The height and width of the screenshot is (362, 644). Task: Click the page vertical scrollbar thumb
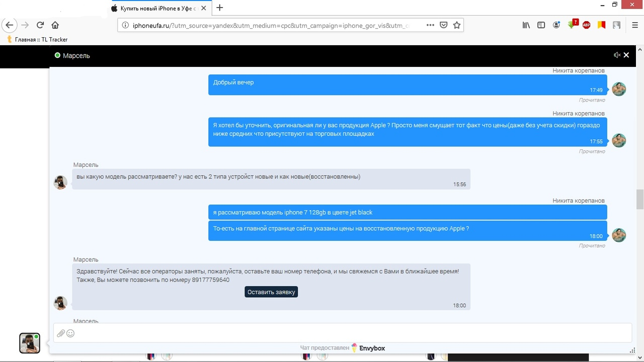click(640, 200)
